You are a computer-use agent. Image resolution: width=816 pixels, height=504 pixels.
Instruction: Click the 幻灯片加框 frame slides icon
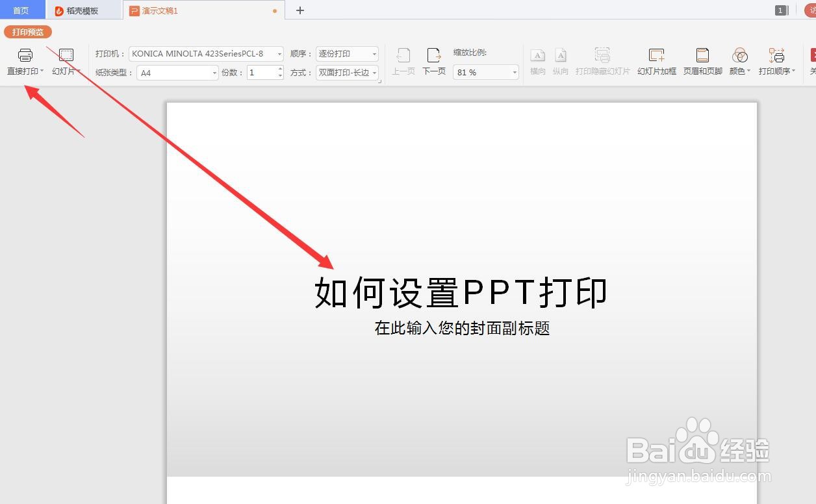tap(656, 62)
